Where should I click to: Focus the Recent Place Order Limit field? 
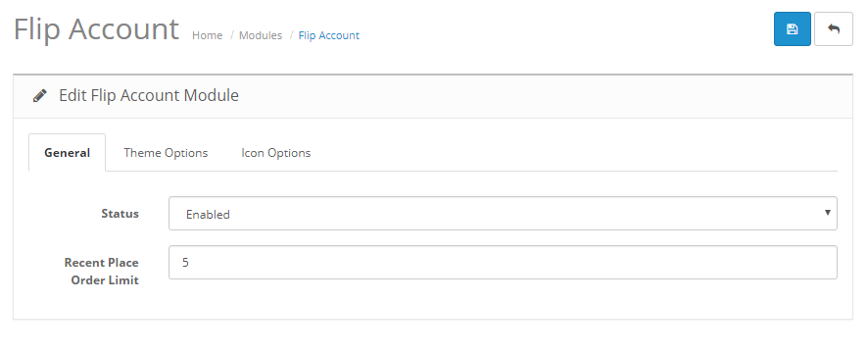(503, 262)
